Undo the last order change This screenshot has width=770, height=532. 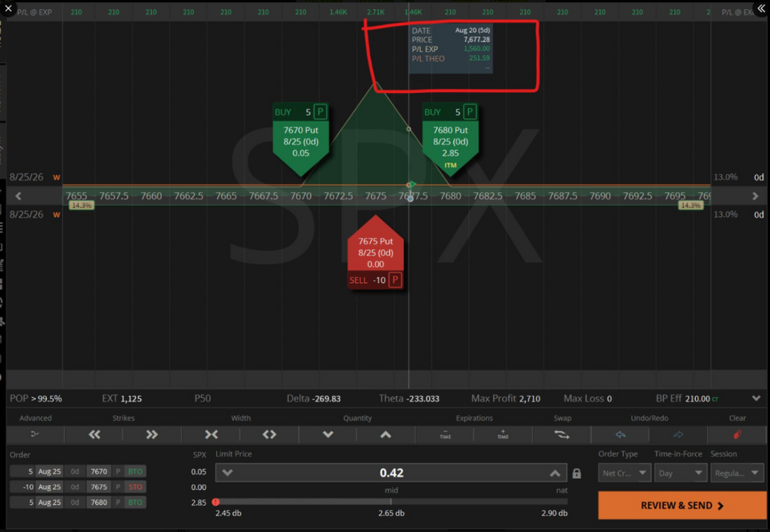(620, 434)
